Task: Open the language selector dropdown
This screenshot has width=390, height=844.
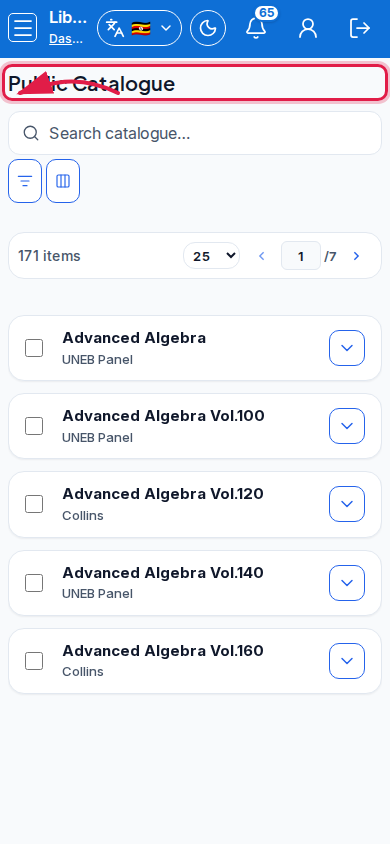Action: 139,28
